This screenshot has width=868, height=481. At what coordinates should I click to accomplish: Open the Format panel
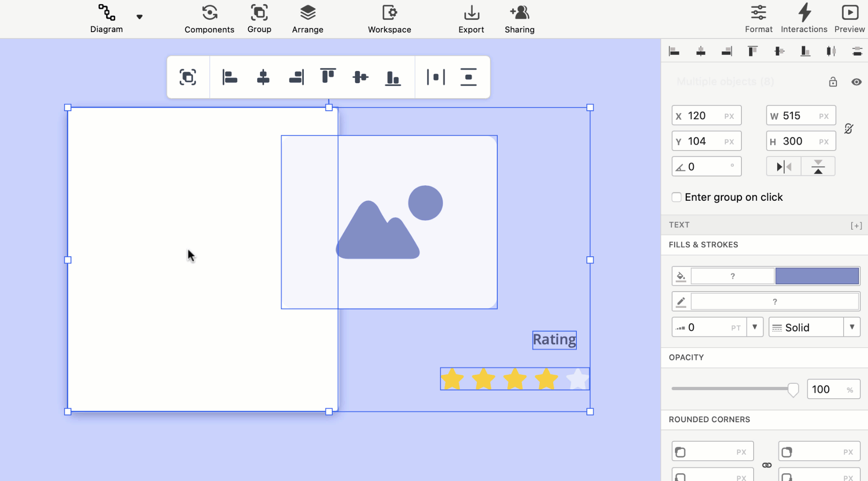[759, 18]
